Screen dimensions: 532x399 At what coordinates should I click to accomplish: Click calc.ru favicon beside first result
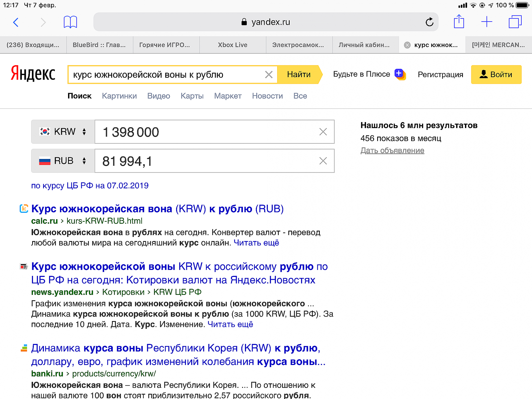coord(24,209)
